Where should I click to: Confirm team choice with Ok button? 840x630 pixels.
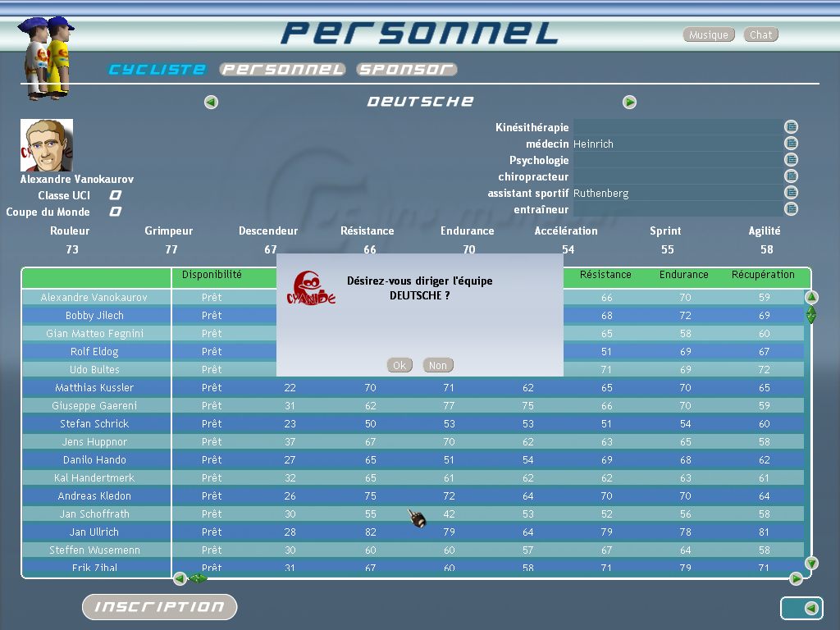(399, 366)
